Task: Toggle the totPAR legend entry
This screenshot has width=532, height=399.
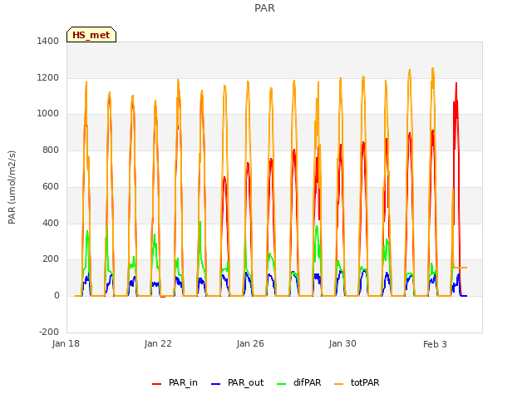Action: 357,382
